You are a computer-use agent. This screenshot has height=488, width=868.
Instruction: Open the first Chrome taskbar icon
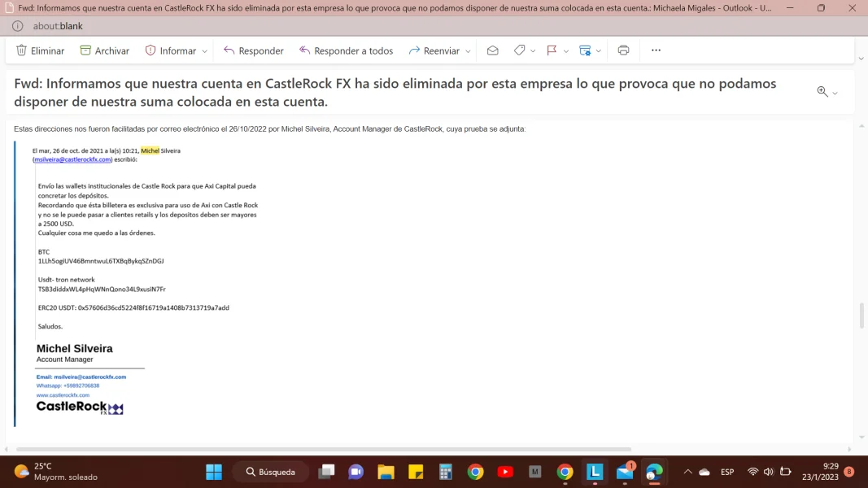476,472
